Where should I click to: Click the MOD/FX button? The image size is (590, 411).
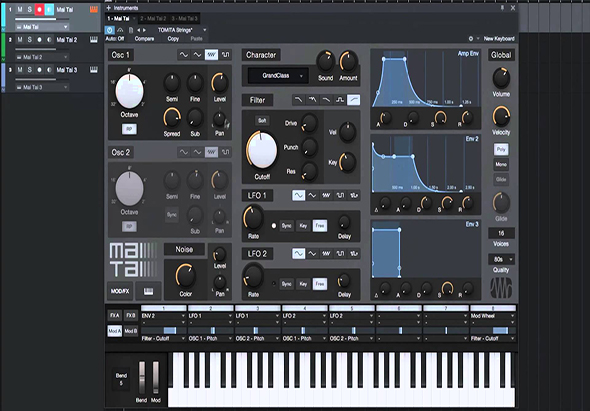coord(120,291)
